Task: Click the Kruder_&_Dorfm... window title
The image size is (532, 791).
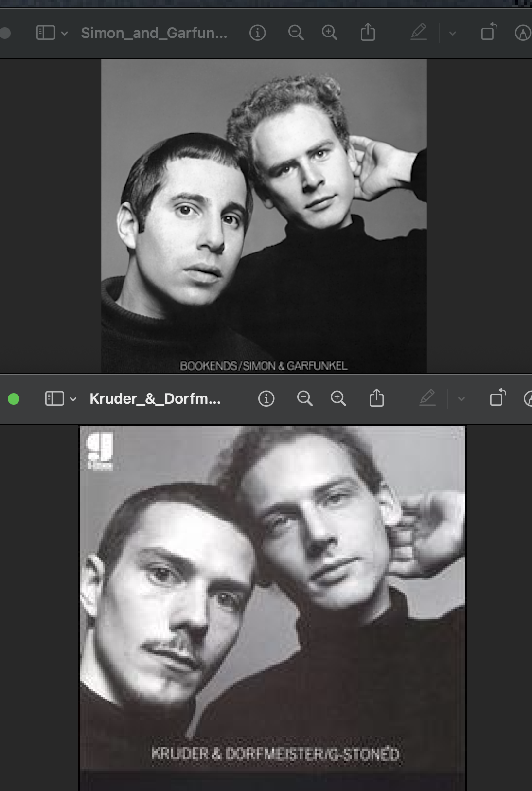Action: coord(155,399)
